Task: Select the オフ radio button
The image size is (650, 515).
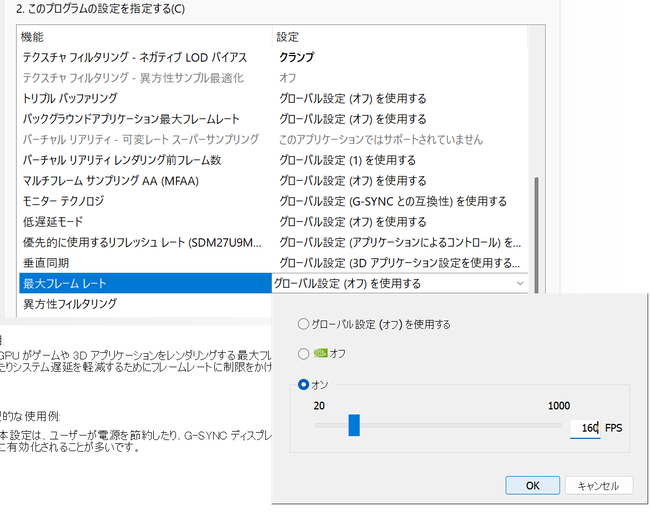Action: (x=303, y=354)
